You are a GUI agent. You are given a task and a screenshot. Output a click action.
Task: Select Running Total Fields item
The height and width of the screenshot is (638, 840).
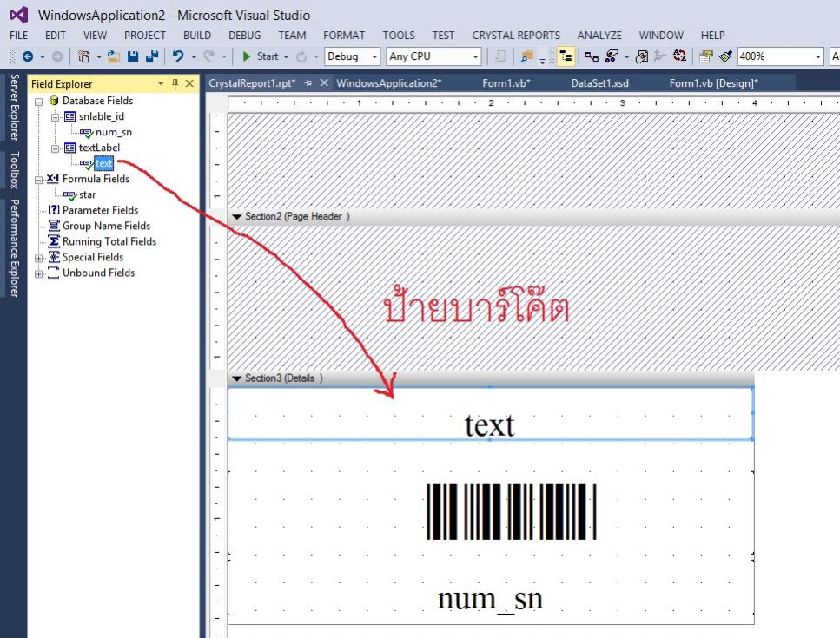coord(109,241)
